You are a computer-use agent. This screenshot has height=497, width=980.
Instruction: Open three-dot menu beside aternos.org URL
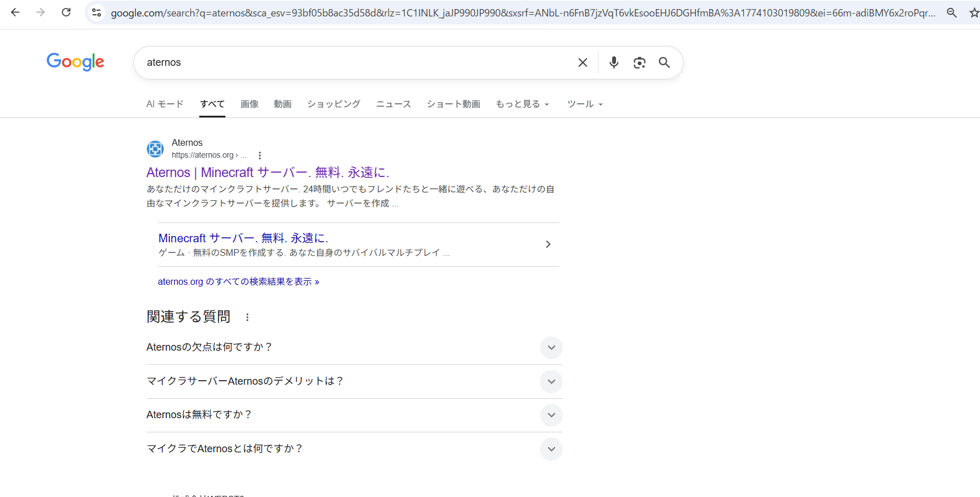(260, 155)
